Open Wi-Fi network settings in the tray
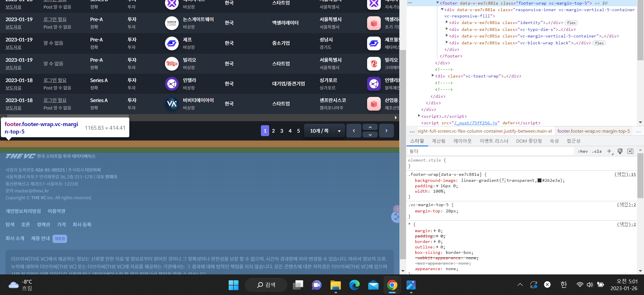644x295 pixels. click(x=580, y=285)
